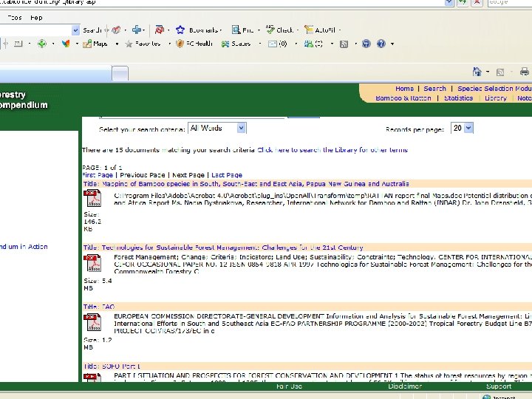This screenshot has height=399, width=532.
Task: Go to Home in the site navigation
Action: 404,89
